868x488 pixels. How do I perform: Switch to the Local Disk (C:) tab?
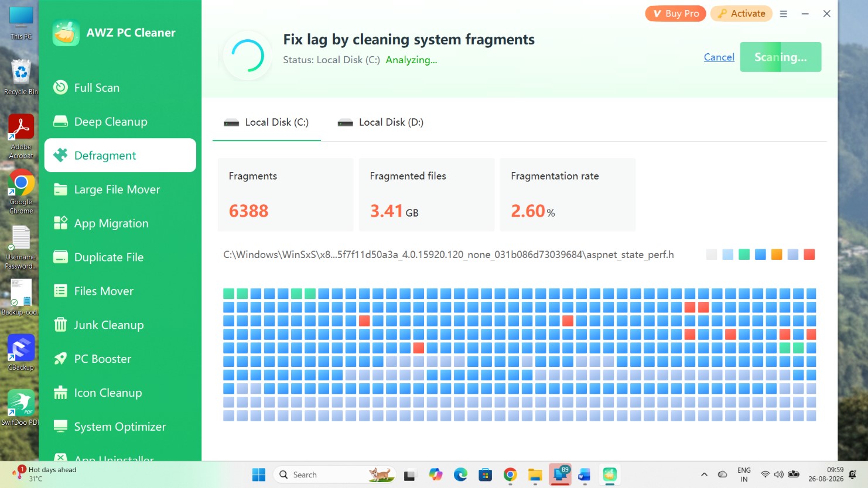tap(266, 122)
